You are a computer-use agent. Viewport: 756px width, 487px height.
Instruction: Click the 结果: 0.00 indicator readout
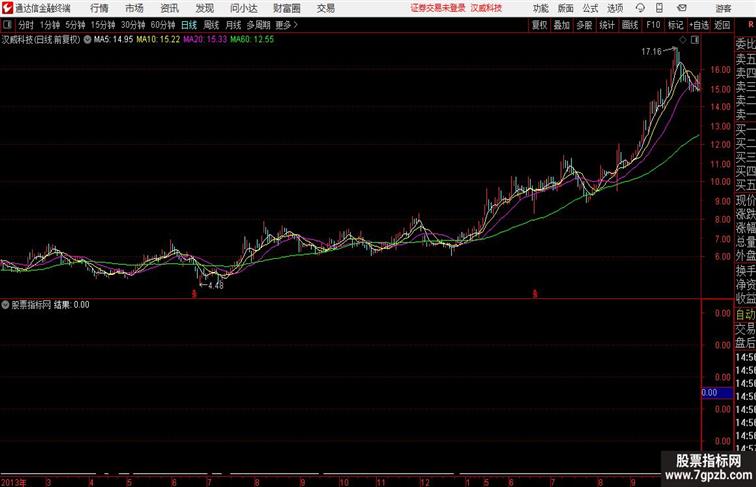pos(72,305)
